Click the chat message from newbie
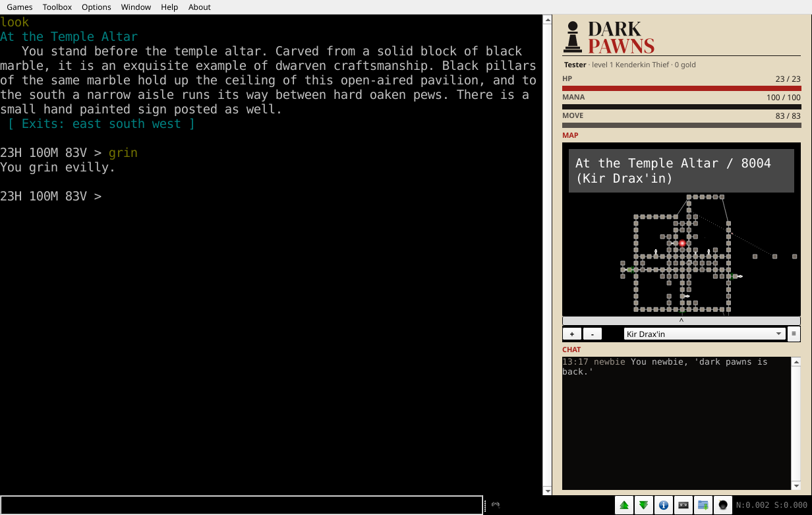 pos(665,367)
